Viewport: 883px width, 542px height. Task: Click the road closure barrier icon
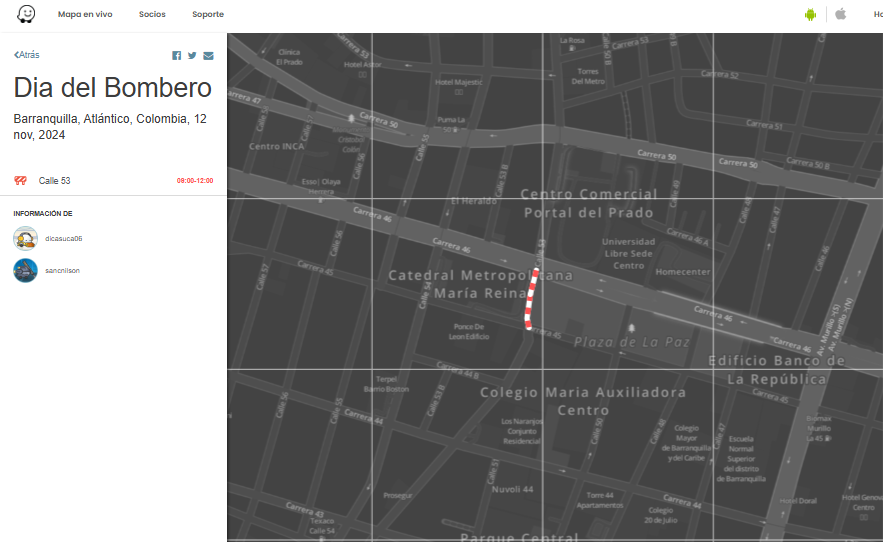tap(20, 181)
